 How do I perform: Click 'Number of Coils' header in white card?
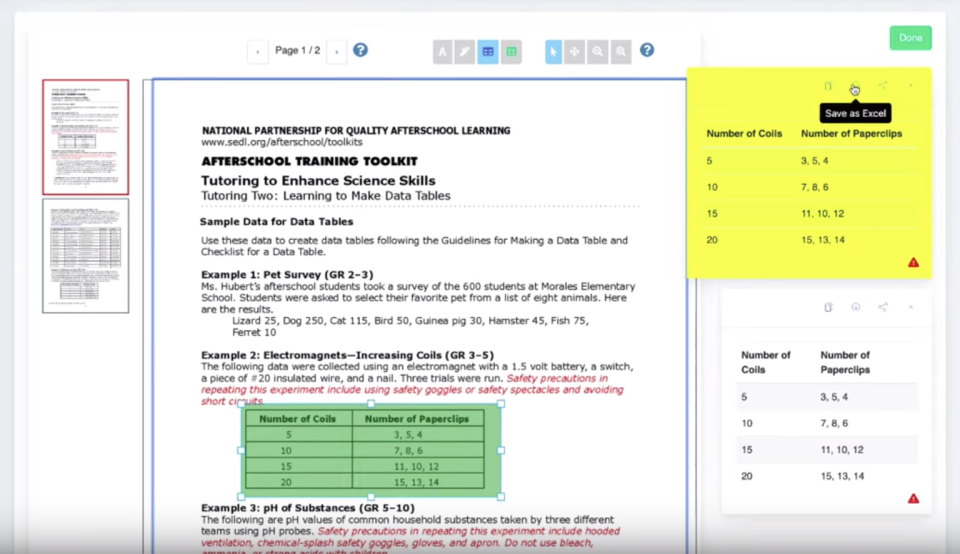pos(765,362)
